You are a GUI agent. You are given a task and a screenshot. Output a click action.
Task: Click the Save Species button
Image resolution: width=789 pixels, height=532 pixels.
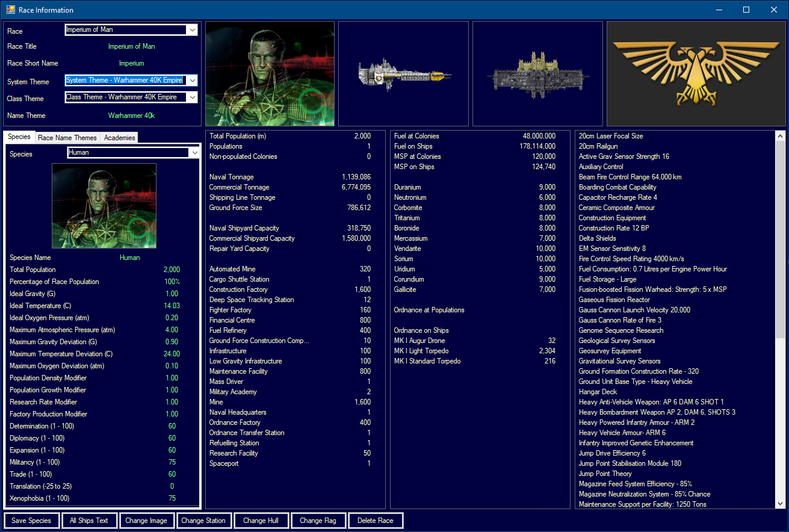pos(31,521)
